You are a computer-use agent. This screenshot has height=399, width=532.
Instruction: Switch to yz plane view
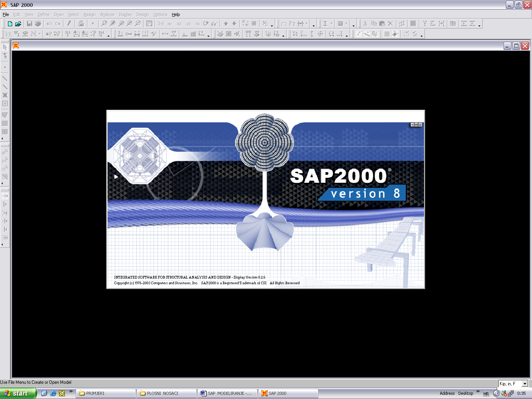pyautogui.click(x=188, y=24)
